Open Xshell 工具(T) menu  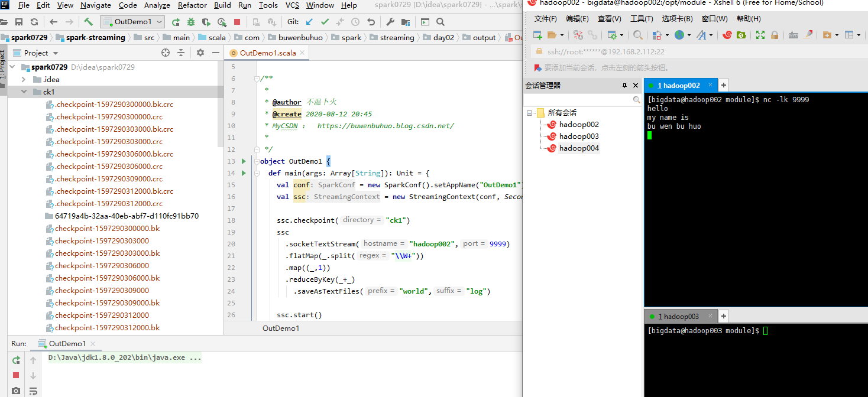(x=642, y=19)
